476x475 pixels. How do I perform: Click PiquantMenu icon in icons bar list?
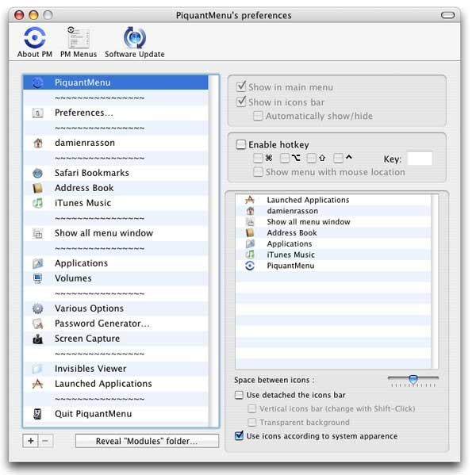click(250, 266)
